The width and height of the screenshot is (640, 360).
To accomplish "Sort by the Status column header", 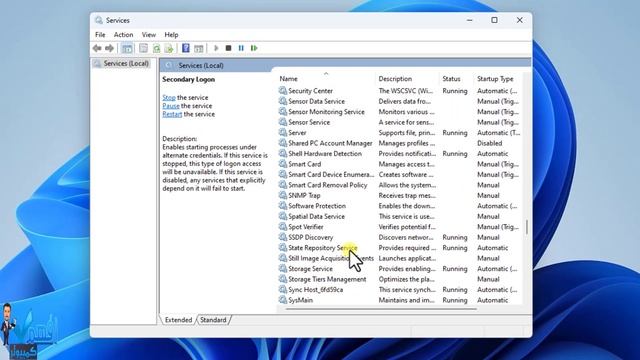I will pyautogui.click(x=456, y=79).
